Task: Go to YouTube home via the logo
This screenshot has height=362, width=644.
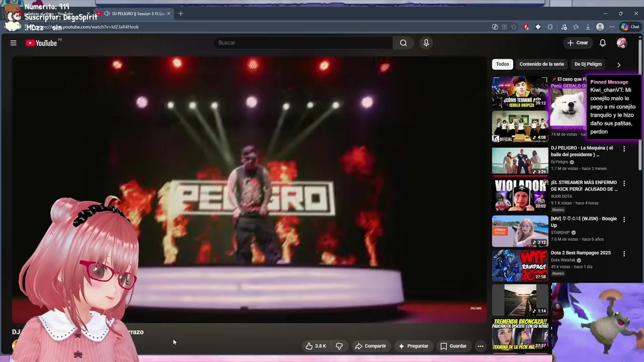Action: [41, 43]
